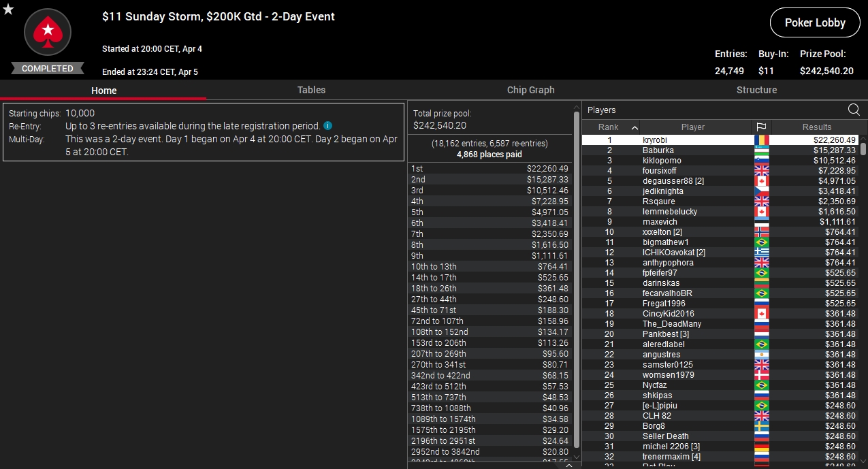The image size is (868, 469).
Task: Select player row The_DeadMany
Action: (720, 324)
